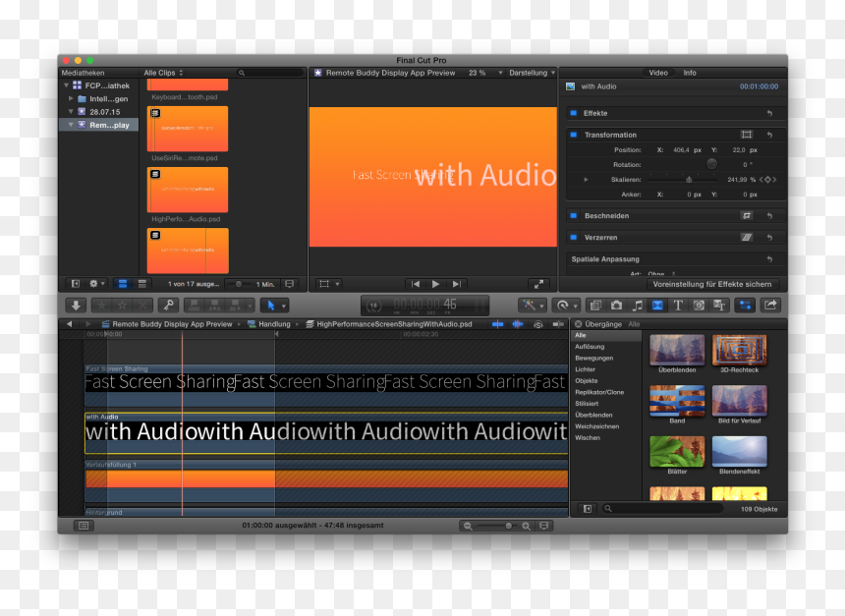Open the Darstellung view options menu
The image size is (845, 616).
point(532,73)
